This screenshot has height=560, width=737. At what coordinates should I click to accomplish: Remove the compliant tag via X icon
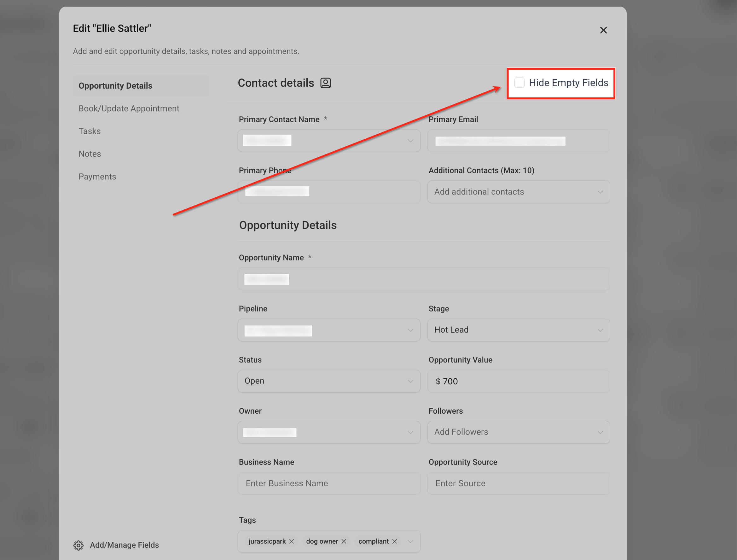394,541
